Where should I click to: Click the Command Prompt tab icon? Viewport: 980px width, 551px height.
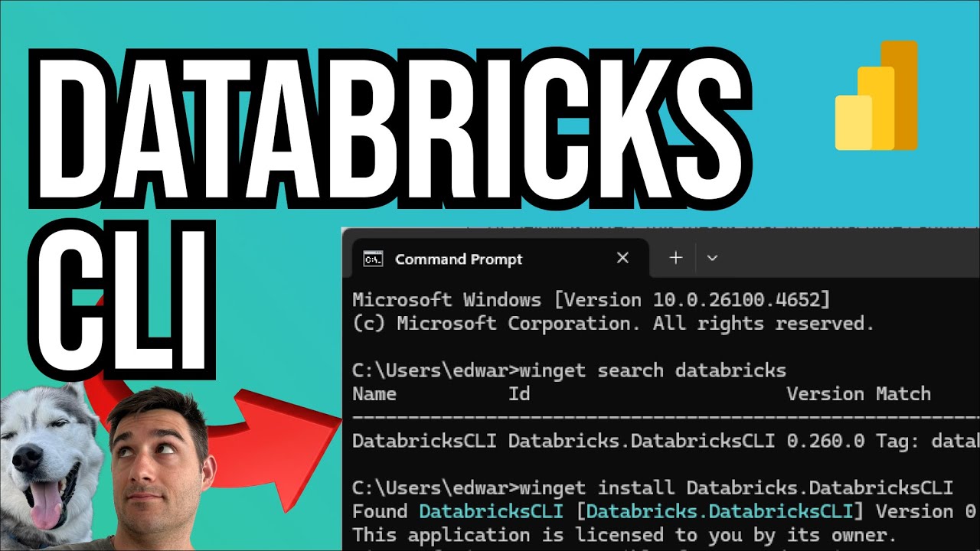[373, 259]
